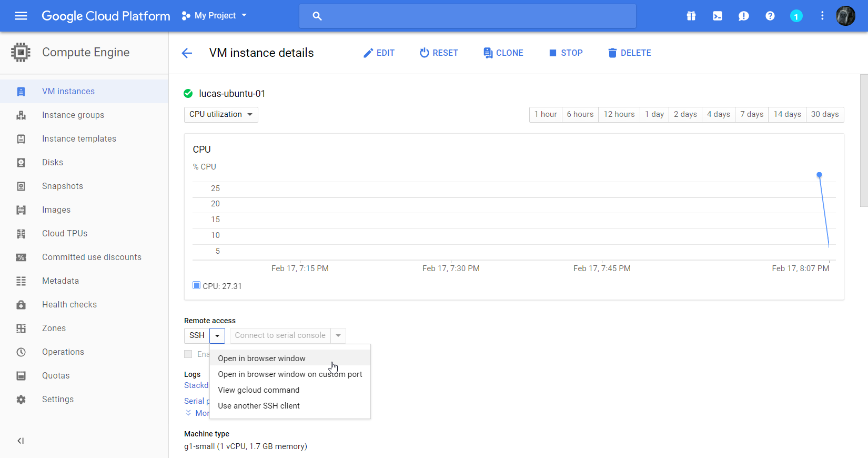The height and width of the screenshot is (458, 868).
Task: Click the Compute Engine chip icon
Action: [x=21, y=52]
